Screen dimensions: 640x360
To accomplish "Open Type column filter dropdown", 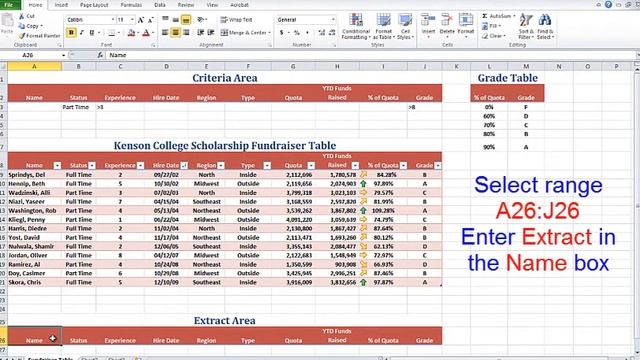I will click(267, 165).
